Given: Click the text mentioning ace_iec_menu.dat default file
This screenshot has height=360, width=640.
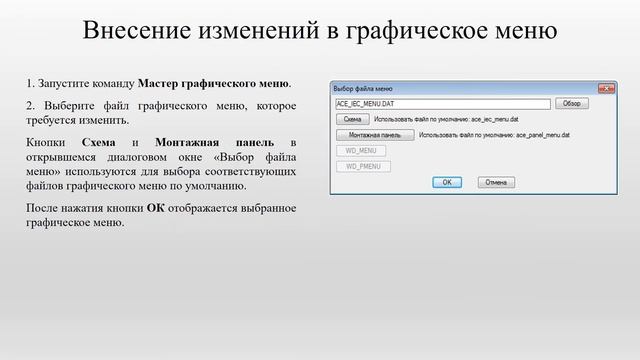Looking at the screenshot, I should (x=446, y=120).
